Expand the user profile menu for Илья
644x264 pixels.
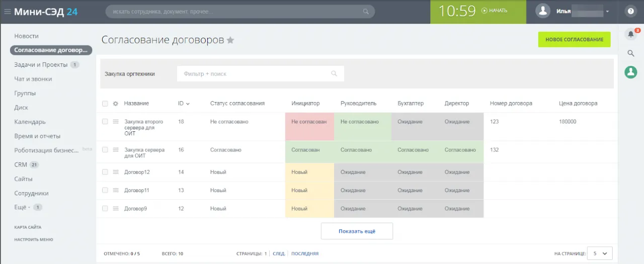tap(607, 12)
